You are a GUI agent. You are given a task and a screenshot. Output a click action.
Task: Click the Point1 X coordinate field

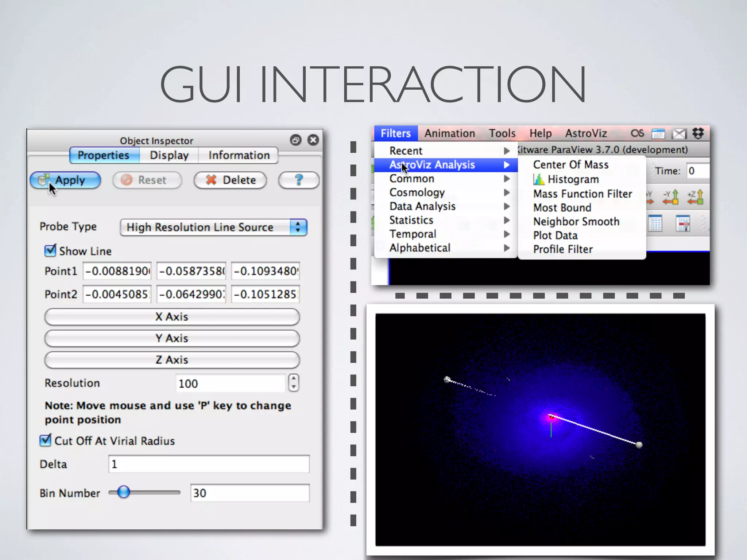pos(117,271)
